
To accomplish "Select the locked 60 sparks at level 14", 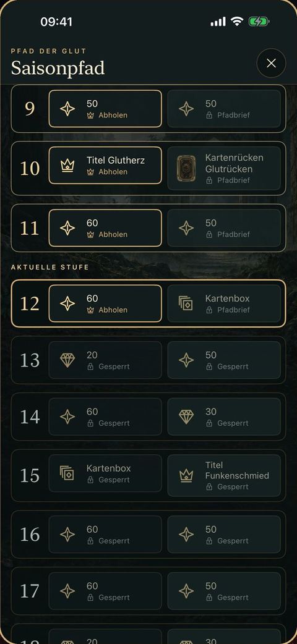I will tap(105, 417).
